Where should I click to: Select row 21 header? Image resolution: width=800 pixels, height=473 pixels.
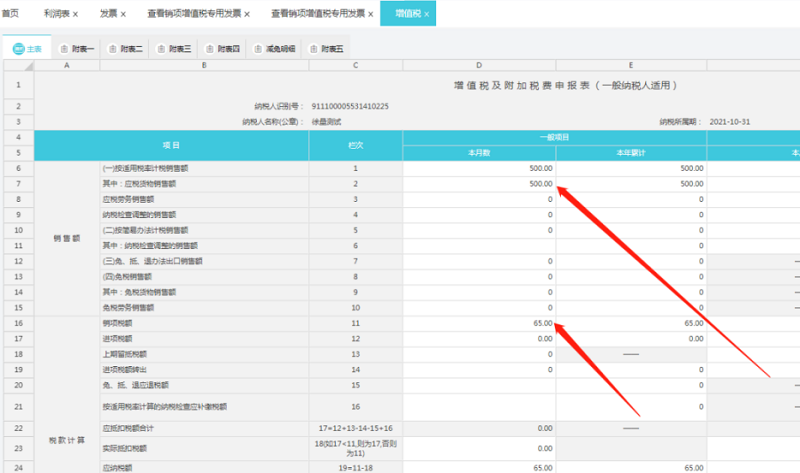tap(19, 407)
